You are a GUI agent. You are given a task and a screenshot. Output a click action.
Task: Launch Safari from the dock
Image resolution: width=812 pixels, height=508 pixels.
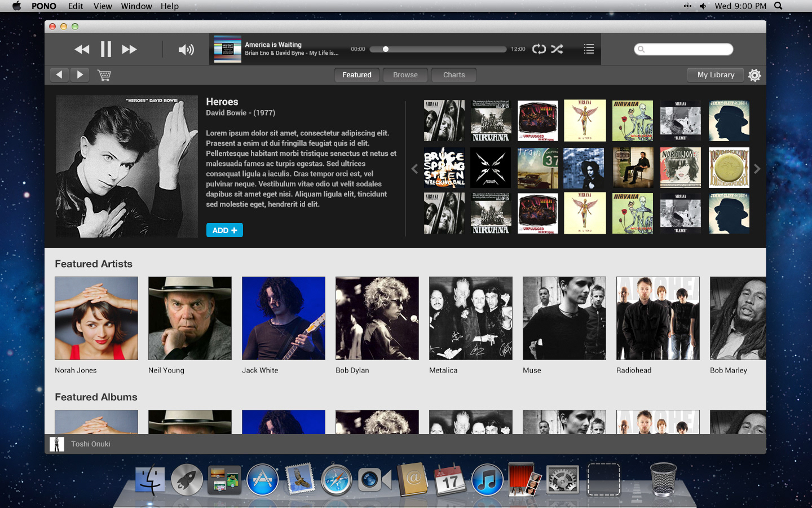337,480
